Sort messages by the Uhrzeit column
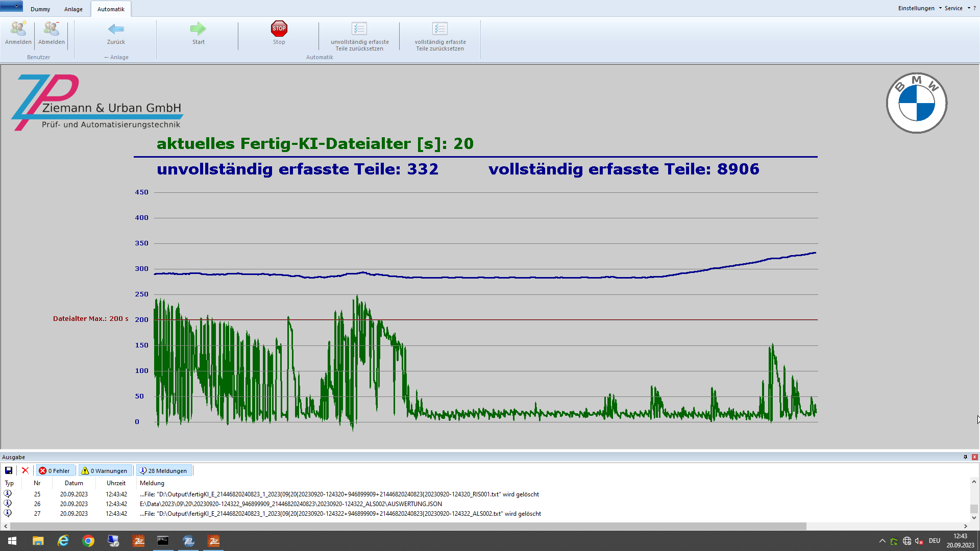The image size is (980, 551). pos(116,483)
